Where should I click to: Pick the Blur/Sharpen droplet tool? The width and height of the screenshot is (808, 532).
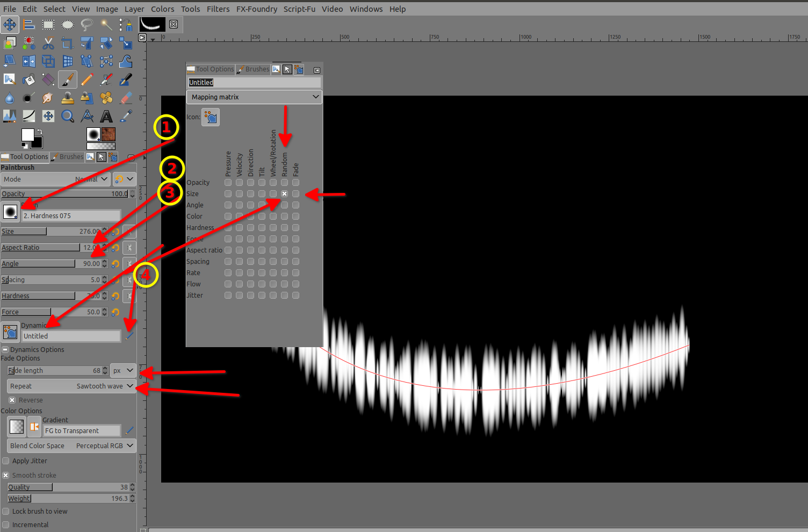[x=10, y=98]
